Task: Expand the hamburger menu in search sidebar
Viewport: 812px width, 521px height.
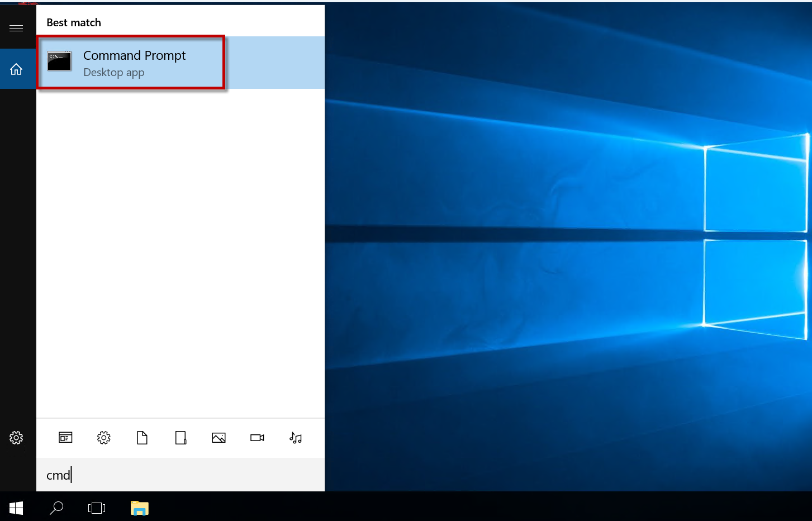Action: click(16, 28)
